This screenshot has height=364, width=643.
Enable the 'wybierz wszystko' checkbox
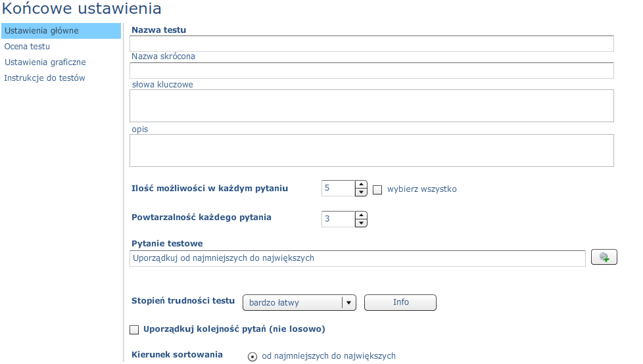pyautogui.click(x=377, y=190)
